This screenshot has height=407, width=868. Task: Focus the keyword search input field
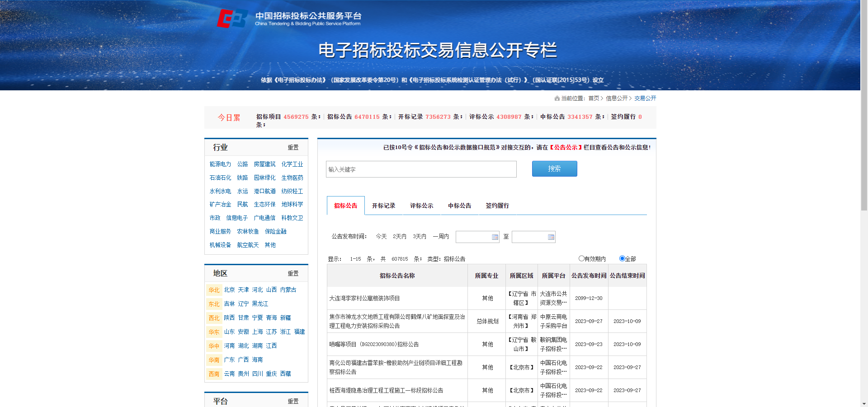coord(421,169)
